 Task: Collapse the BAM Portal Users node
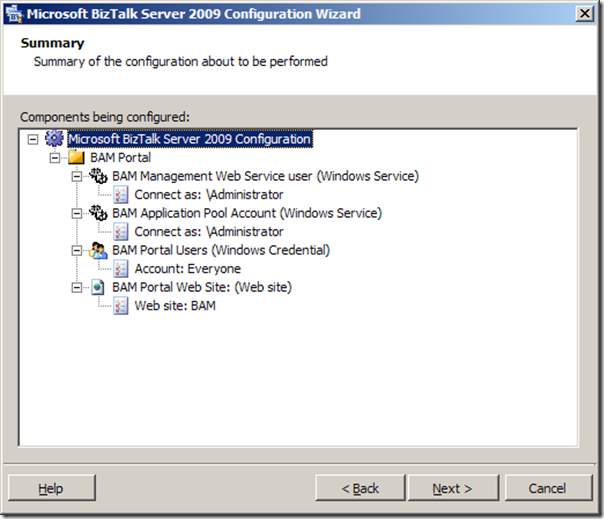tap(77, 250)
